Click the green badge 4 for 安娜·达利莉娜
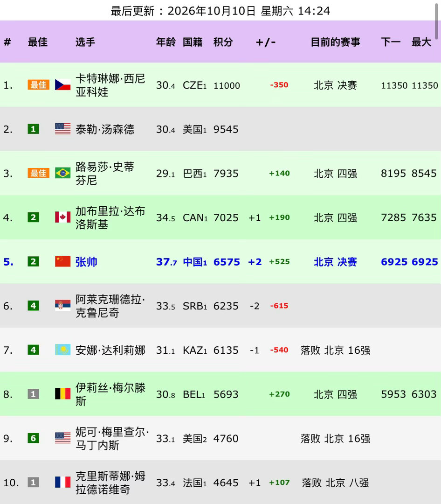Viewport: 441px width, 504px height. click(x=34, y=350)
